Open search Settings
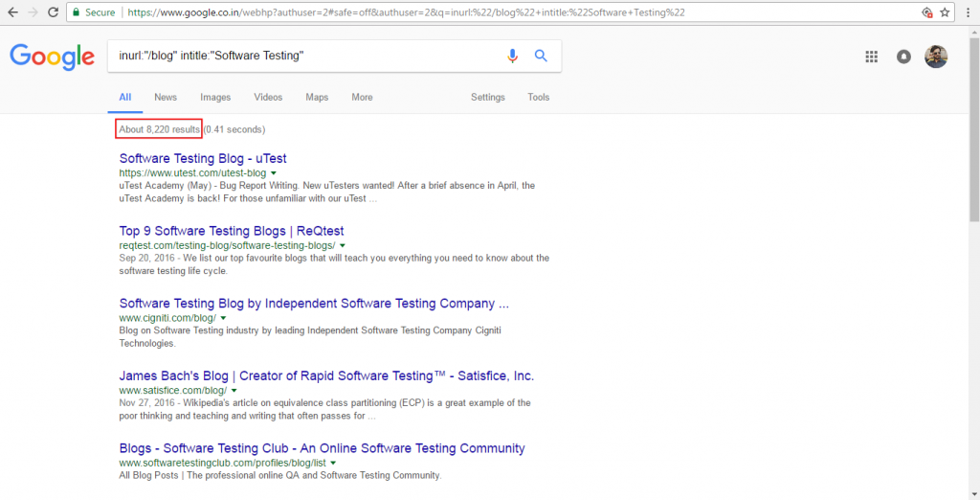Viewport: 980px width, 500px height. pyautogui.click(x=487, y=97)
